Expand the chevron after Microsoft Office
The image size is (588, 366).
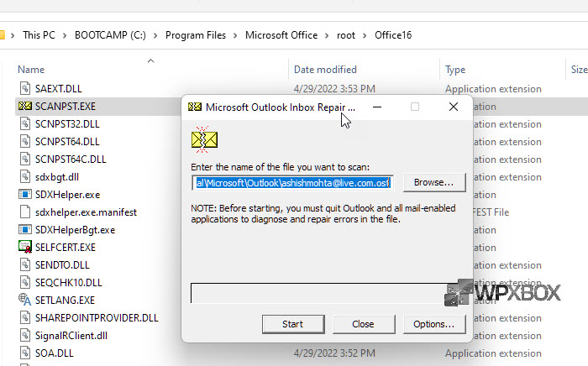coord(327,35)
